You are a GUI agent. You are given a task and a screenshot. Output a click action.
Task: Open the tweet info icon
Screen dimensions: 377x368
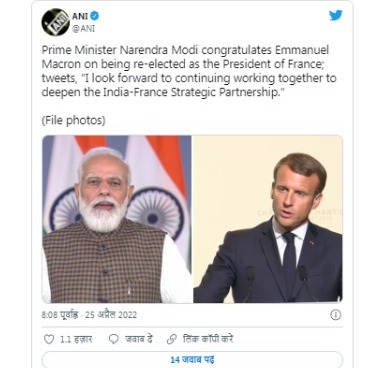(335, 315)
